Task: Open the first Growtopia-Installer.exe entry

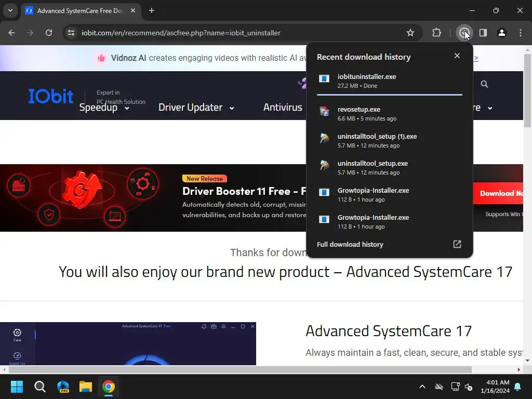Action: click(390, 195)
